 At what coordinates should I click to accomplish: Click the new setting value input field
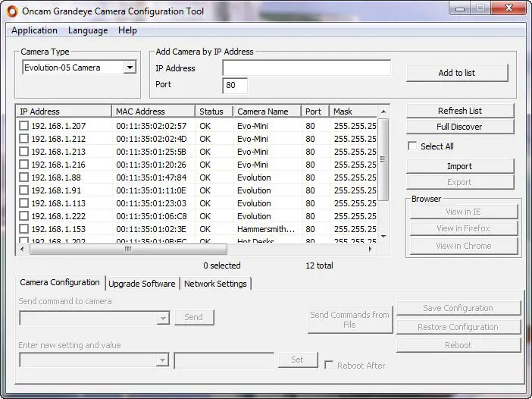[x=224, y=360]
